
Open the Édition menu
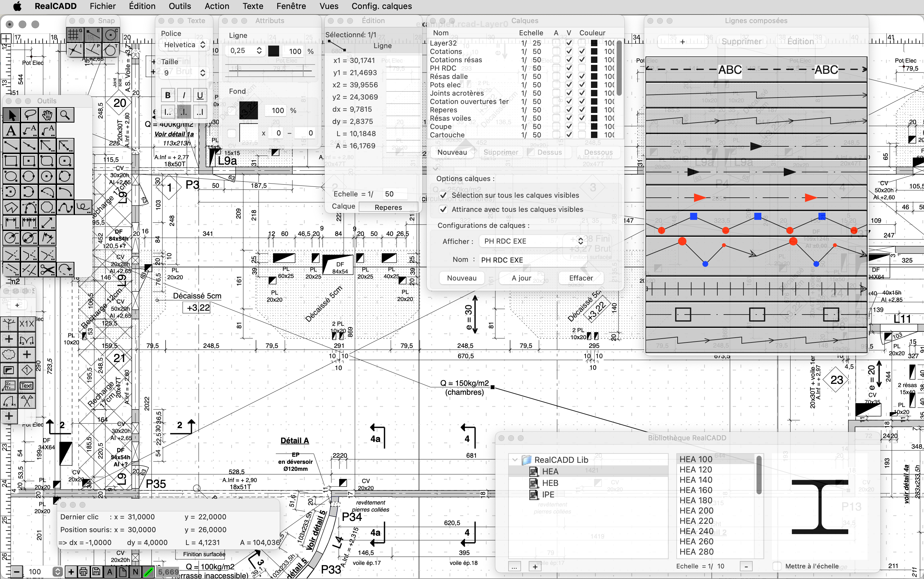tap(142, 6)
